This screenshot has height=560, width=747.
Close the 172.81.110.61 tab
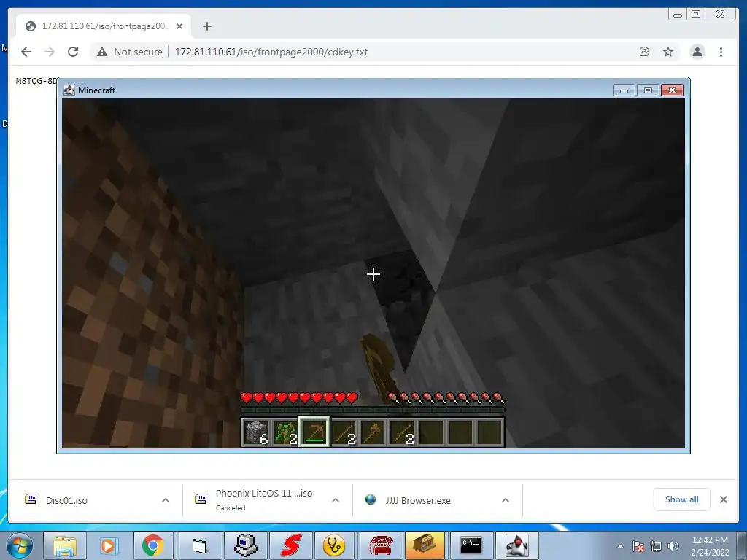[x=179, y=26]
